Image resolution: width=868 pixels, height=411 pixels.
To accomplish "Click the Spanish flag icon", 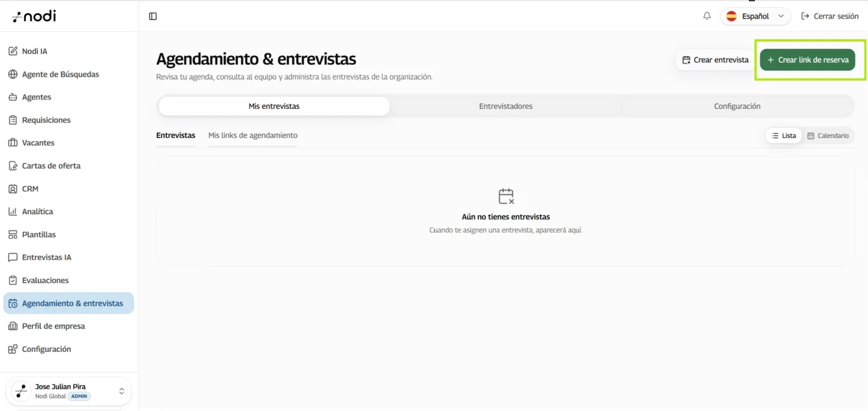I will 731,16.
